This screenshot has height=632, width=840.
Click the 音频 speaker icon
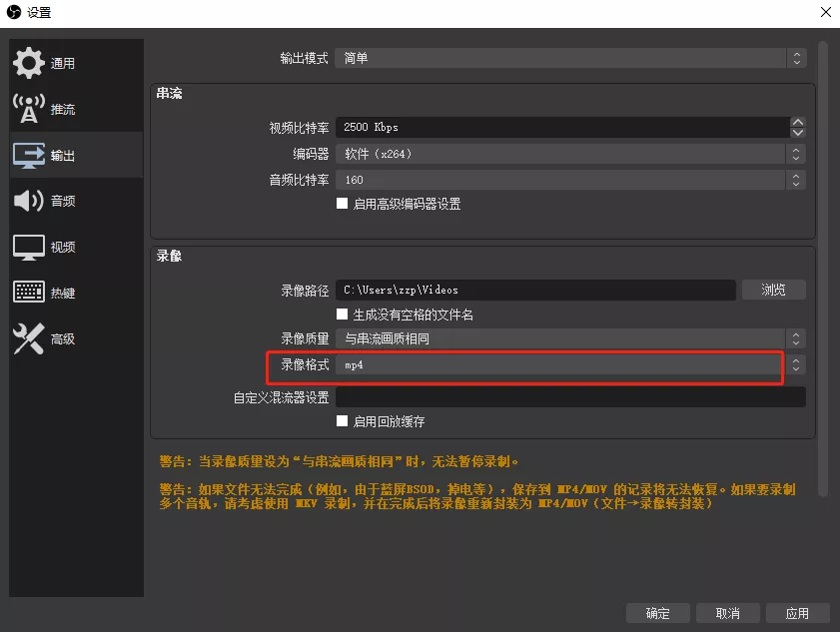point(28,201)
